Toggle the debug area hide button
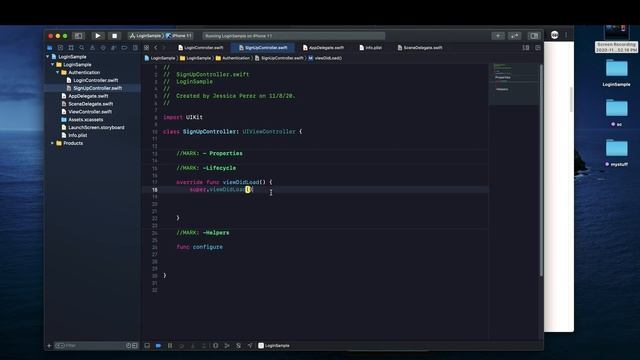Screen dimensions: 640x360 pos(147,346)
